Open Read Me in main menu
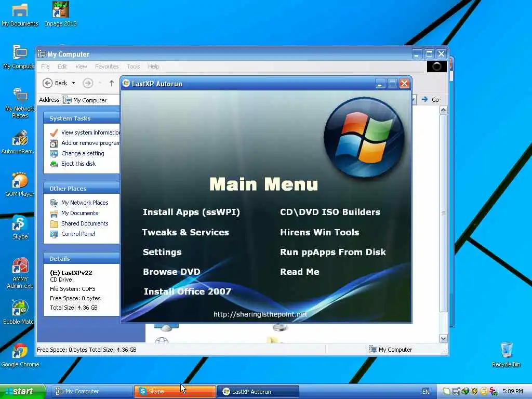This screenshot has height=399, width=532. tap(300, 272)
